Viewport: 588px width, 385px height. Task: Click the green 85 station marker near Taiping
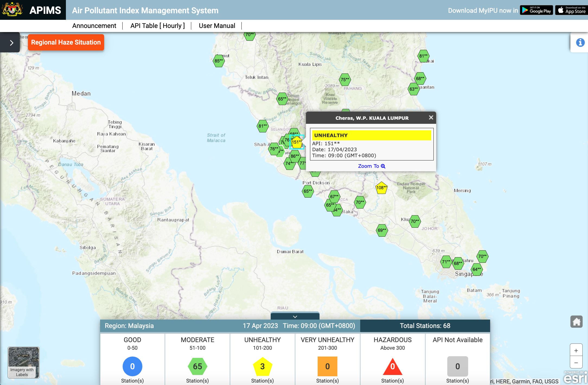click(x=218, y=61)
